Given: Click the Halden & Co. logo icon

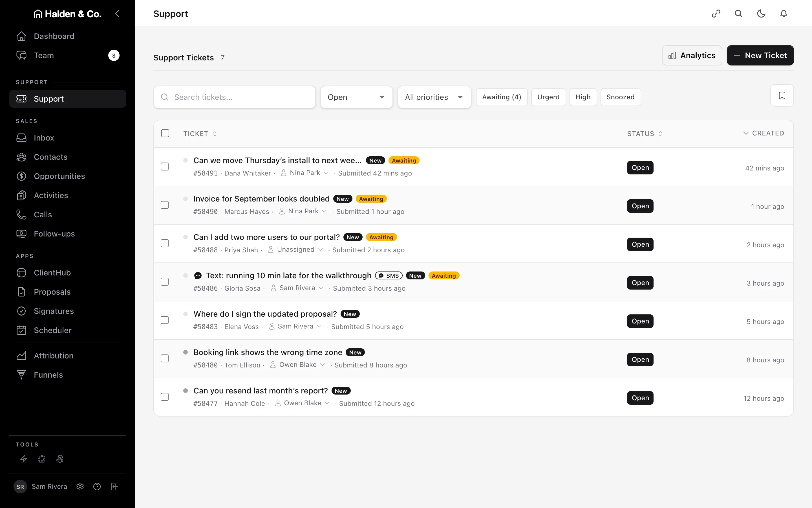Looking at the screenshot, I should tap(38, 14).
